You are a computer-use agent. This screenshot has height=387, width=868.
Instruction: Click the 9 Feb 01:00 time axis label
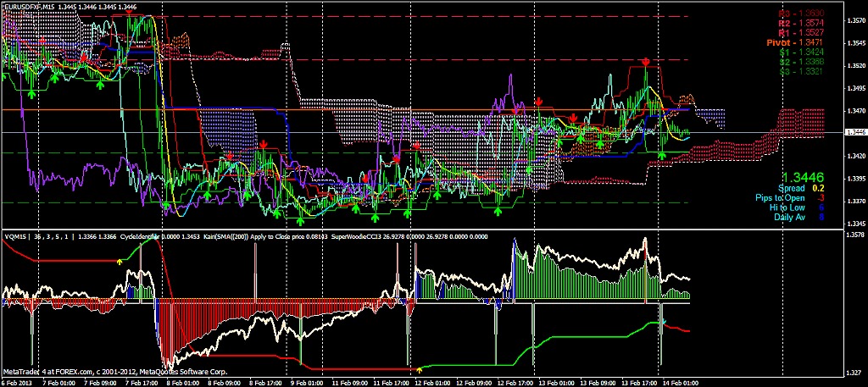[309, 383]
